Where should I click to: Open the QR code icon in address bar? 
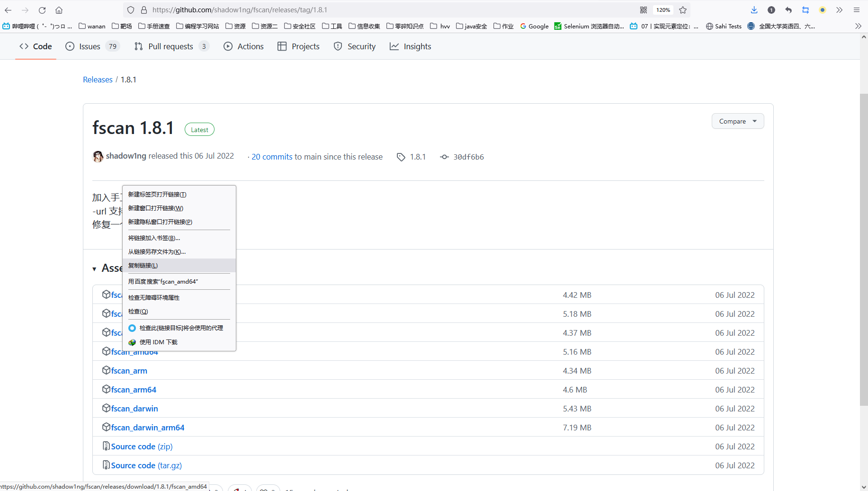(x=644, y=10)
